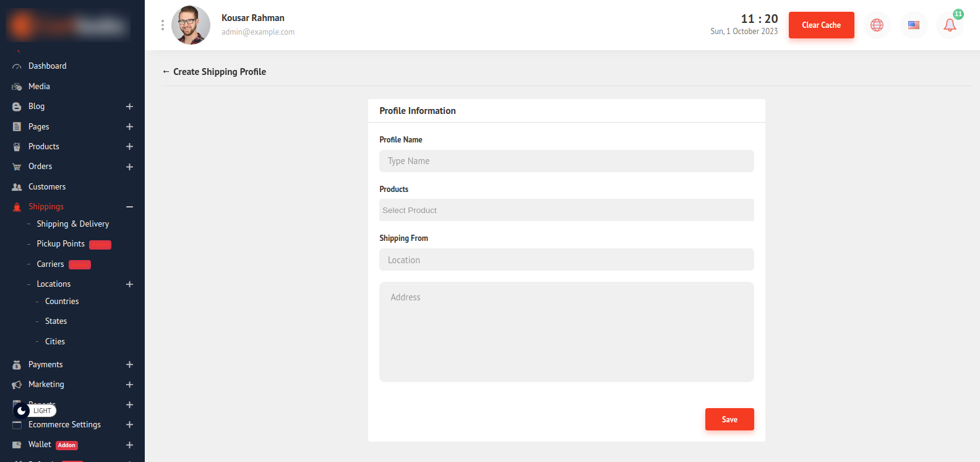Image resolution: width=980 pixels, height=462 pixels.
Task: Collapse the Shippings menu section
Action: coord(129,207)
